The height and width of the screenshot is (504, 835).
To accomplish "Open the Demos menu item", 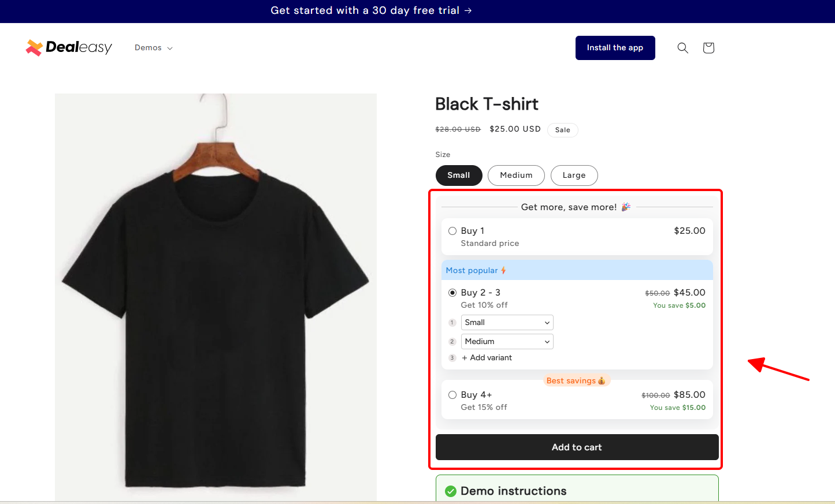I will tap(148, 48).
